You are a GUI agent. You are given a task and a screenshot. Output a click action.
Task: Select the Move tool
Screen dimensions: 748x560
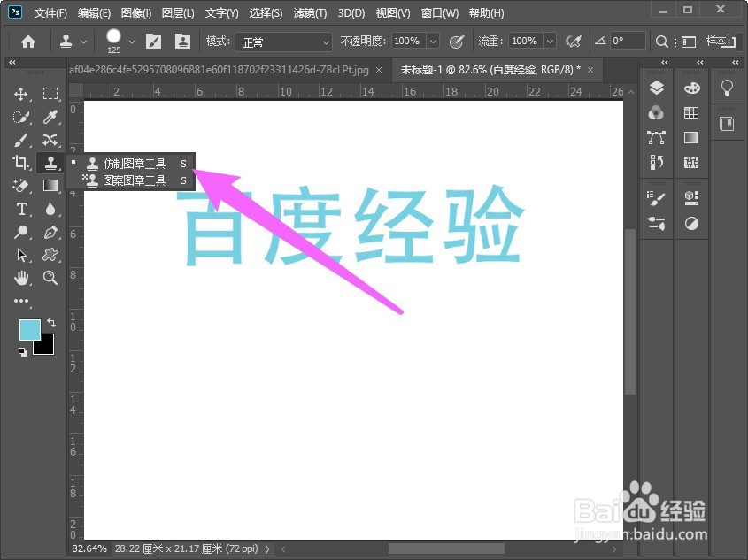(20, 94)
